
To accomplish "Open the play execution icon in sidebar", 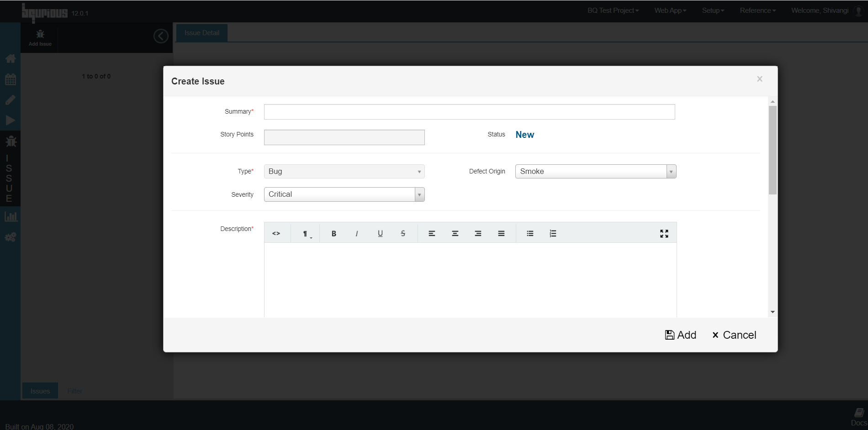I will [x=11, y=121].
